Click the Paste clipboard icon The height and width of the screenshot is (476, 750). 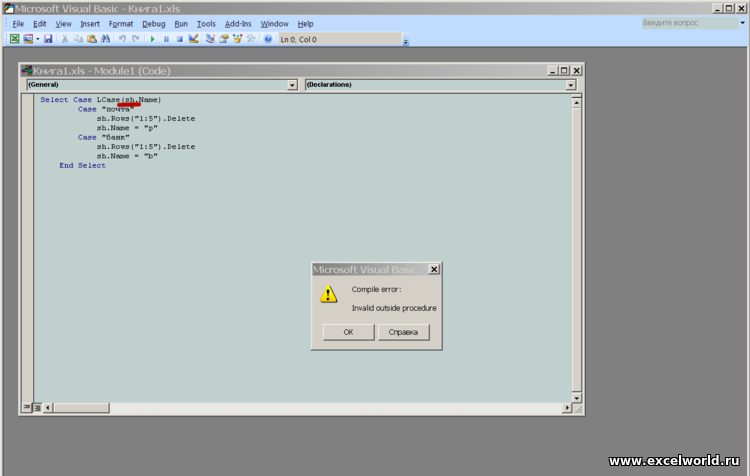click(x=92, y=39)
